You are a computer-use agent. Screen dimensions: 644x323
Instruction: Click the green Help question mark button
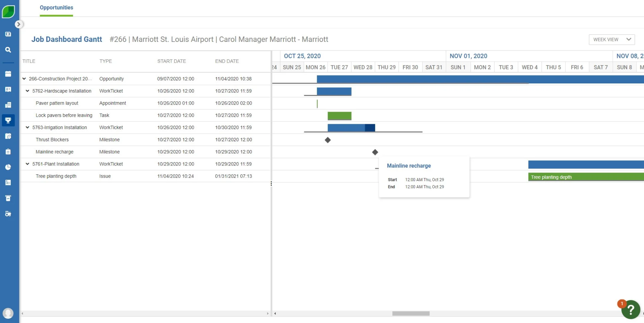pos(631,310)
